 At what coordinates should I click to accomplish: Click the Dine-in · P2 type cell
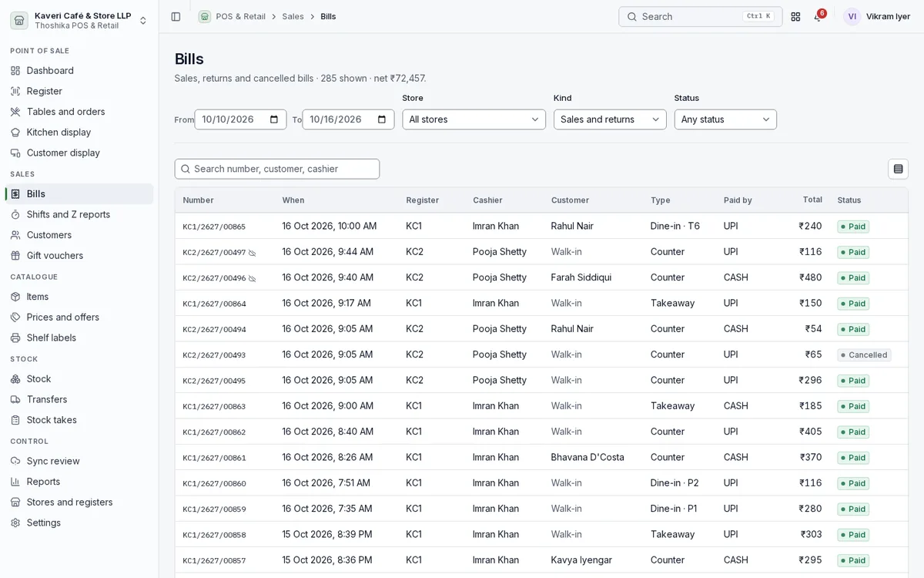(x=675, y=483)
